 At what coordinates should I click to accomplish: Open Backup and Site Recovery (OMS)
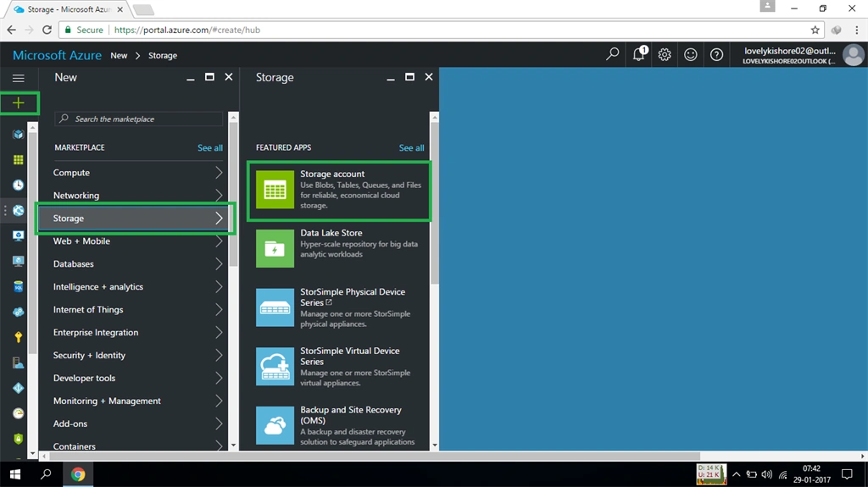(x=339, y=425)
